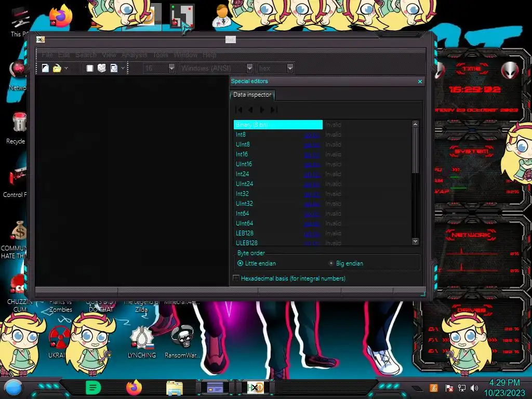This screenshot has width=532, height=399.
Task: Click the last-byte navigation arrow
Action: click(274, 110)
